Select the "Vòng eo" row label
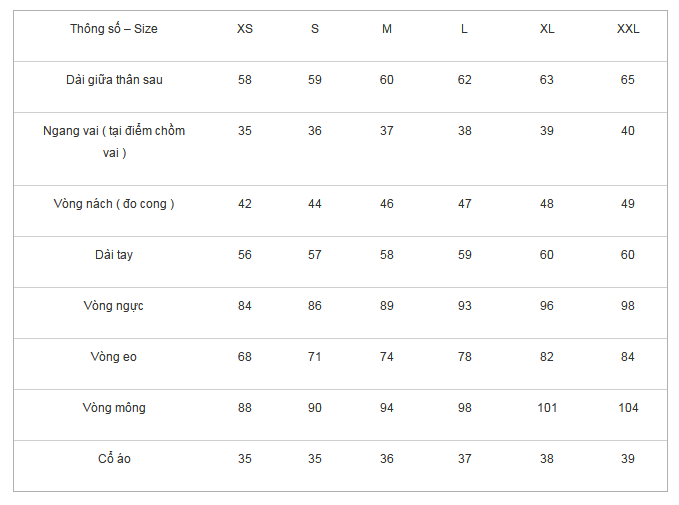Viewport: 679px width, 505px height. [x=114, y=357]
